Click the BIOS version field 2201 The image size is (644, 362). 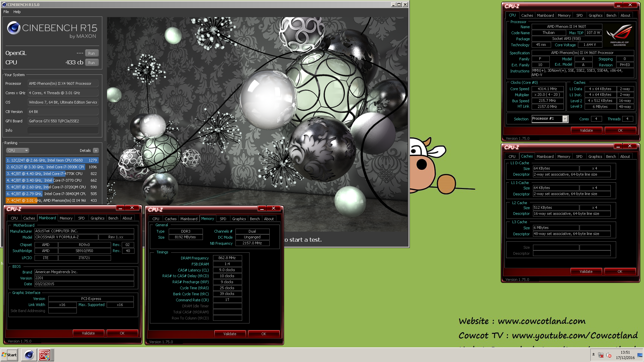tap(84, 278)
